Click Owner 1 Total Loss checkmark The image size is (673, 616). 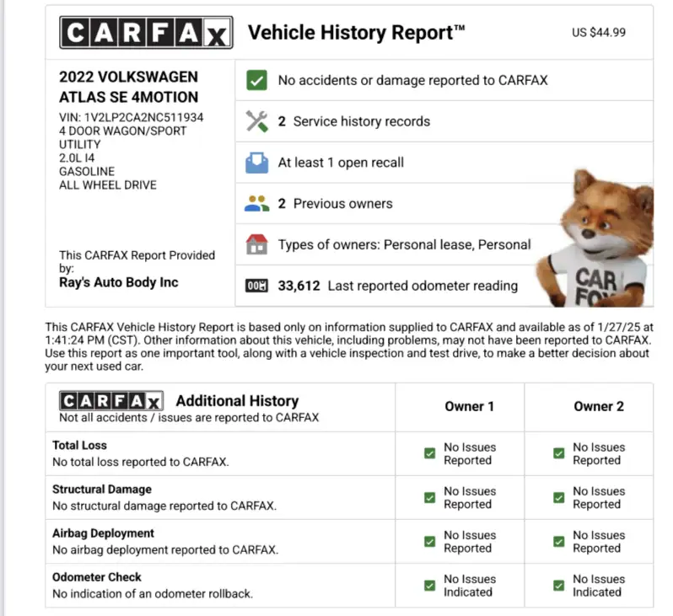[430, 454]
